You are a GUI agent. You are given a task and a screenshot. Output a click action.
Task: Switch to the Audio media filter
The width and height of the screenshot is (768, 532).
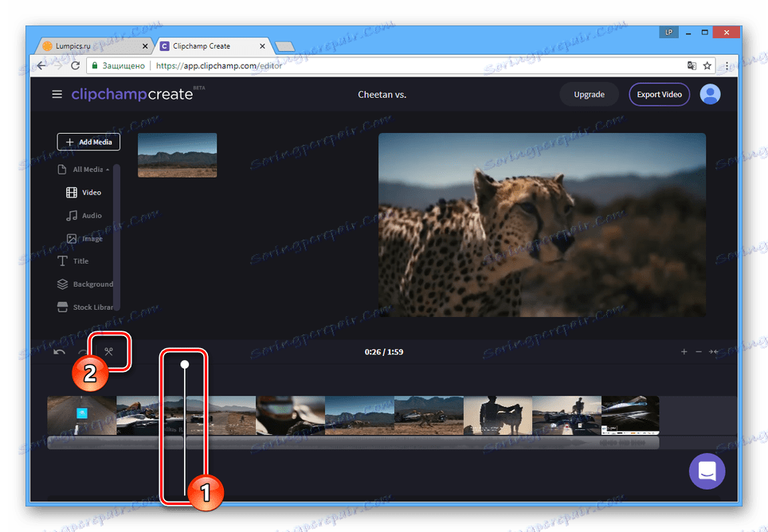[84, 215]
